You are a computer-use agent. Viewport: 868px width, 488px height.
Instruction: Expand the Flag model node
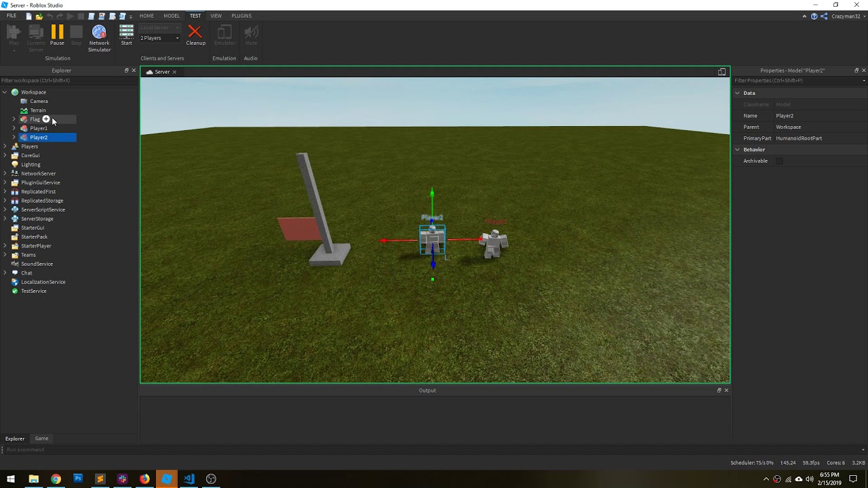coord(14,119)
